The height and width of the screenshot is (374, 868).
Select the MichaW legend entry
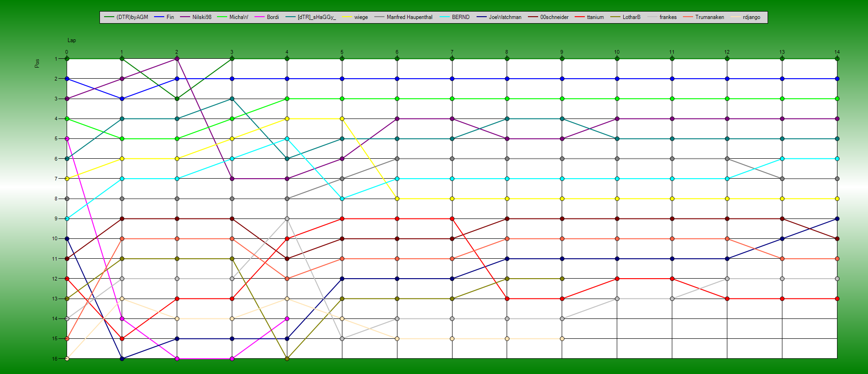point(232,17)
